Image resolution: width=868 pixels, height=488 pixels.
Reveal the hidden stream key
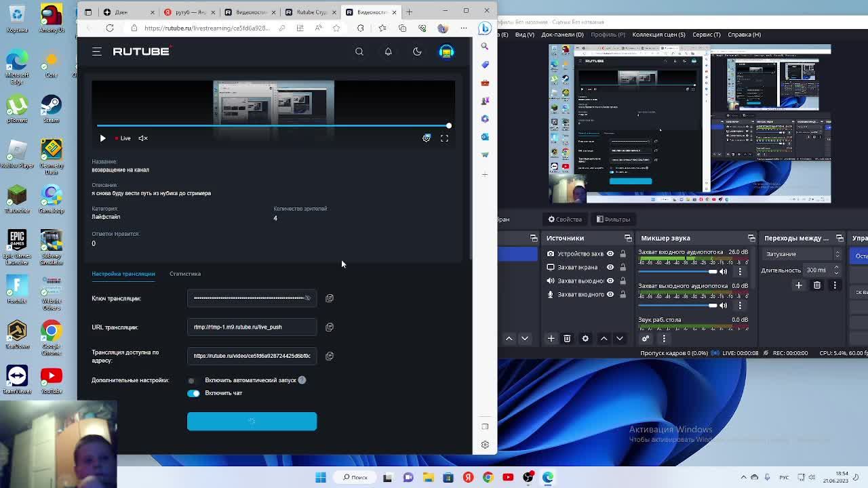307,298
